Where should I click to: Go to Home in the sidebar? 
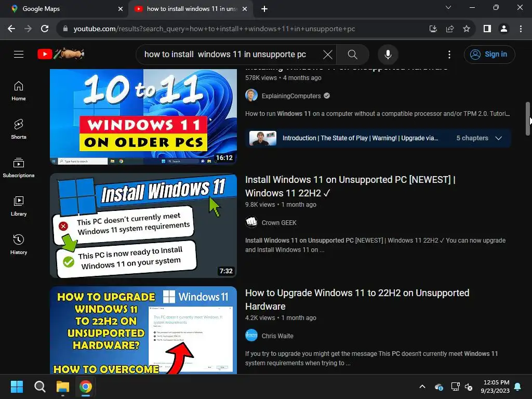click(19, 91)
